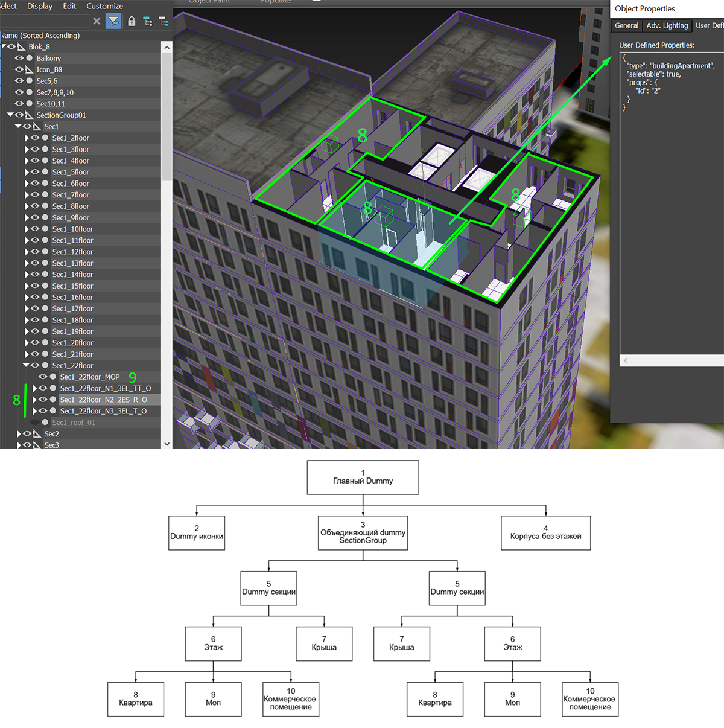
Task: Toggle the selection filter funnel icon
Action: click(113, 21)
